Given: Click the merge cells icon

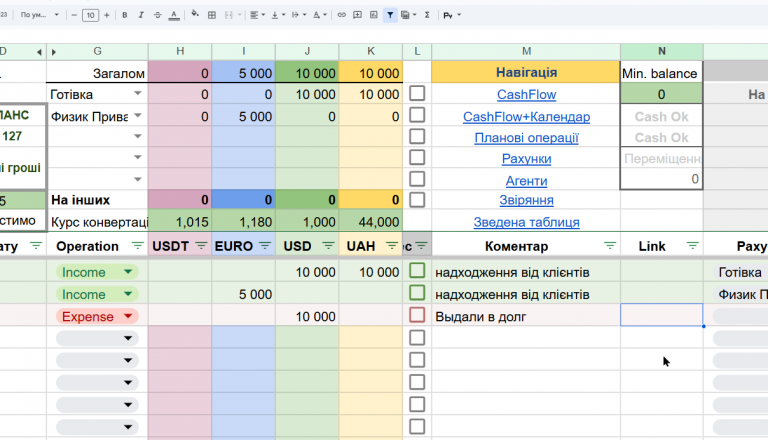Looking at the screenshot, I should [x=228, y=15].
